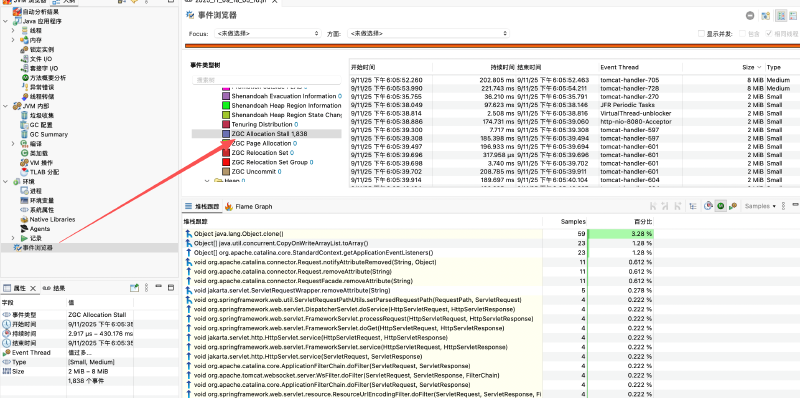The width and height of the screenshot is (800, 398).
Task: Open the Focus dropdown
Action: (x=267, y=33)
